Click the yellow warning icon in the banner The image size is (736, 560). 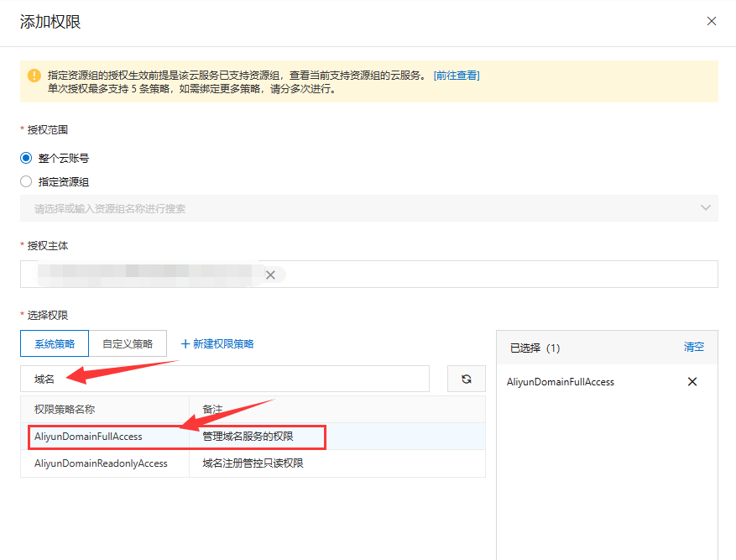pos(34,76)
